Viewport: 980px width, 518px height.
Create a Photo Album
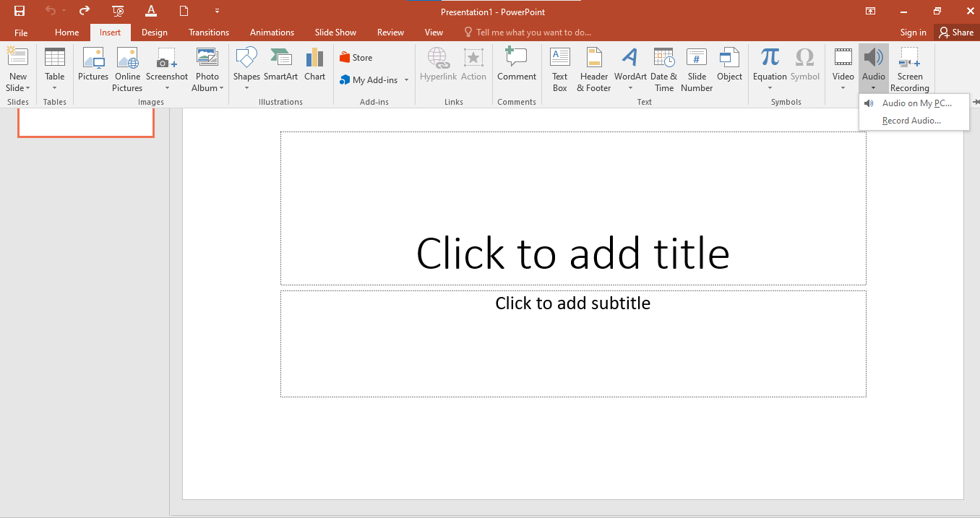point(207,69)
